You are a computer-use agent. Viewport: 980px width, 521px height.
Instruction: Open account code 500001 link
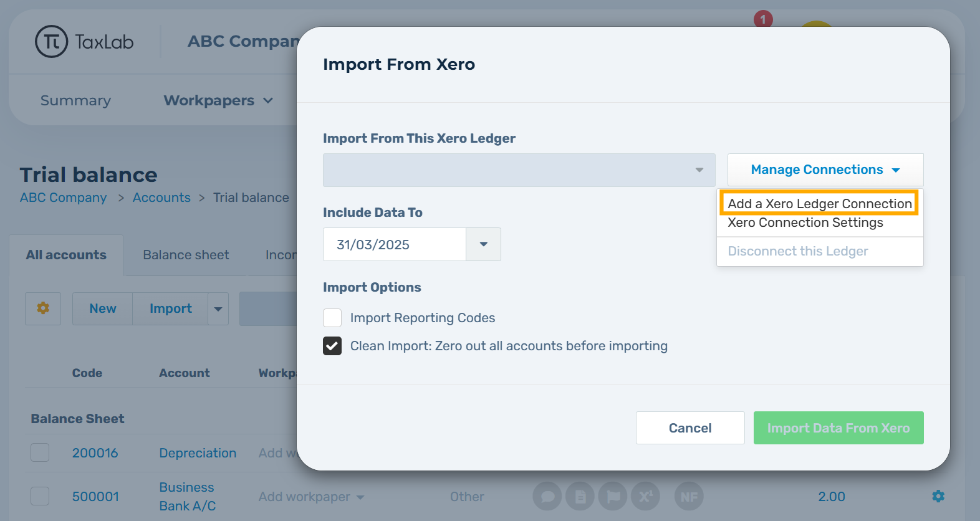pyautogui.click(x=95, y=497)
